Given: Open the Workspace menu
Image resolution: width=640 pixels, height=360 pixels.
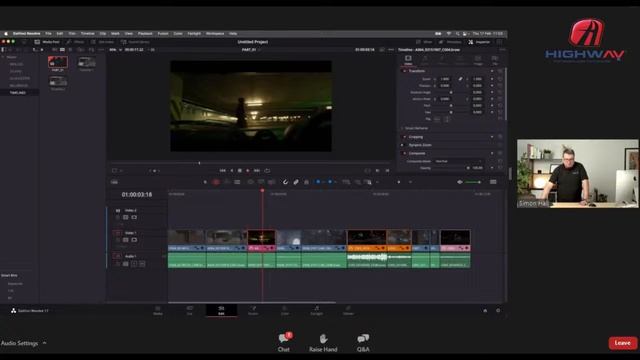Looking at the screenshot, I should coord(215,33).
